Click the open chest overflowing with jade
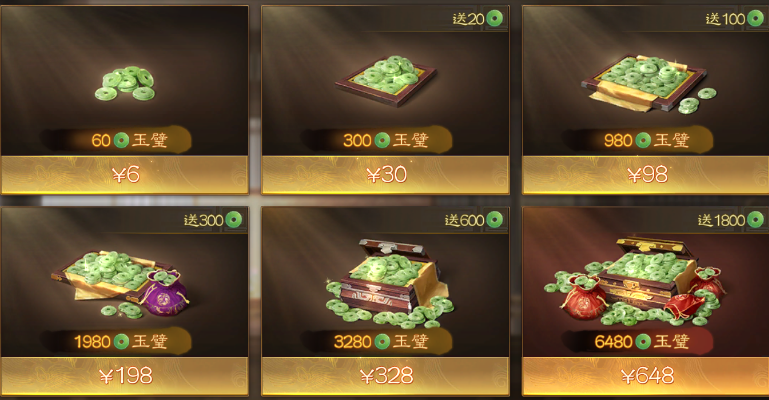 click(389, 283)
